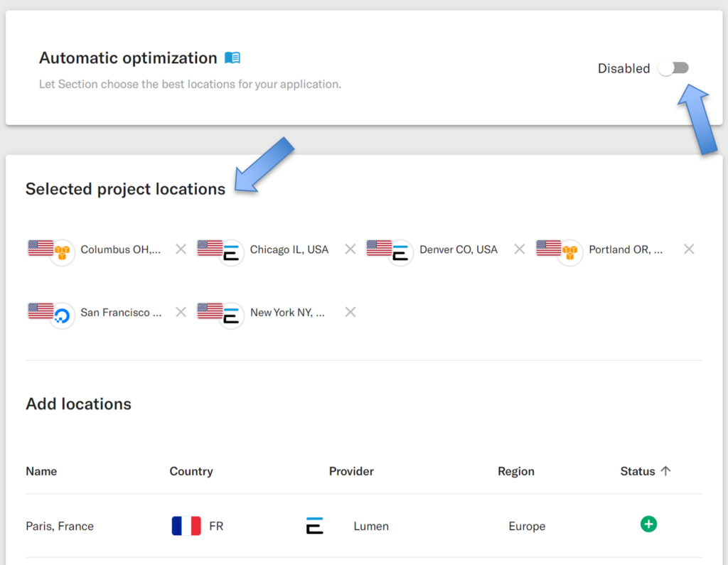Viewport: 728px width, 565px height.
Task: Remove Portland OR location
Action: [x=689, y=249]
